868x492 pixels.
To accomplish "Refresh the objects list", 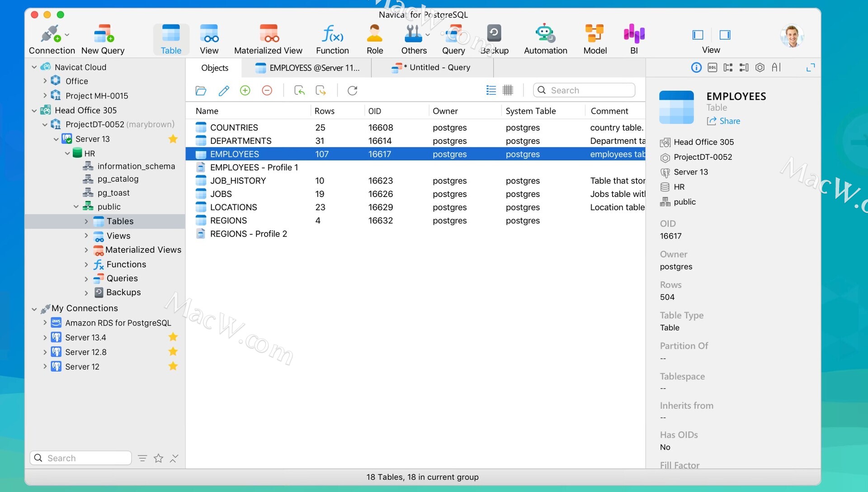I will [353, 90].
